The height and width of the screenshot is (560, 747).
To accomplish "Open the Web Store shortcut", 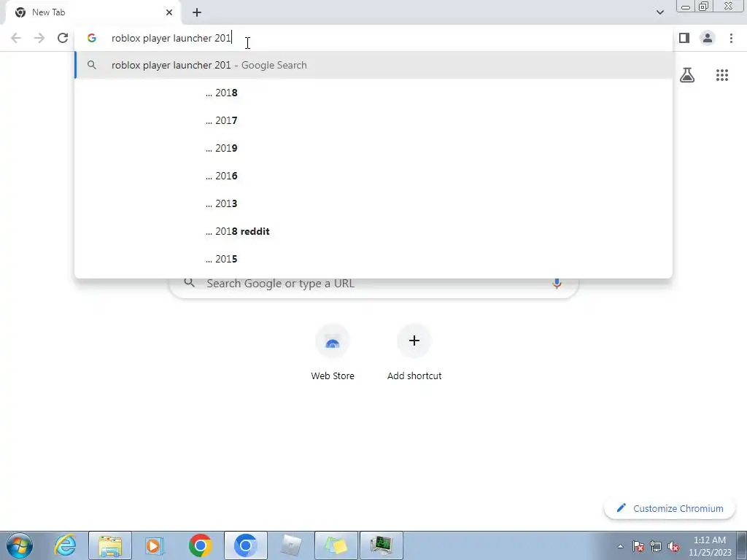I will coord(333,353).
